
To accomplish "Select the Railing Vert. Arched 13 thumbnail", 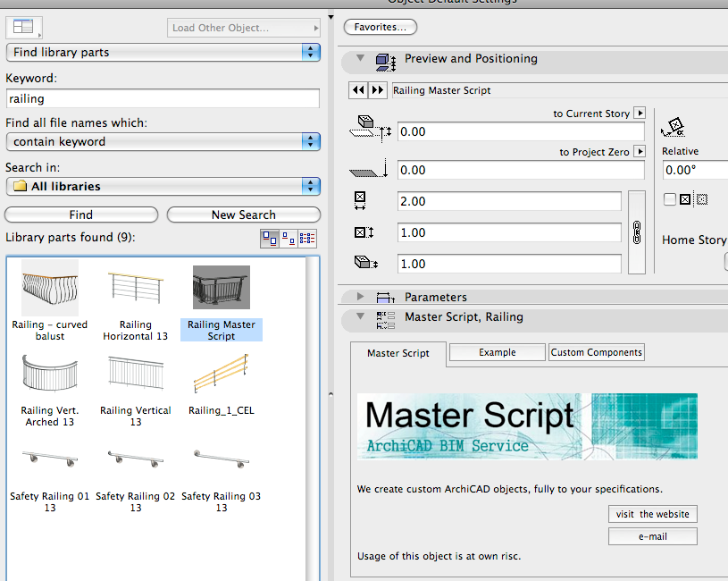I will 50,376.
